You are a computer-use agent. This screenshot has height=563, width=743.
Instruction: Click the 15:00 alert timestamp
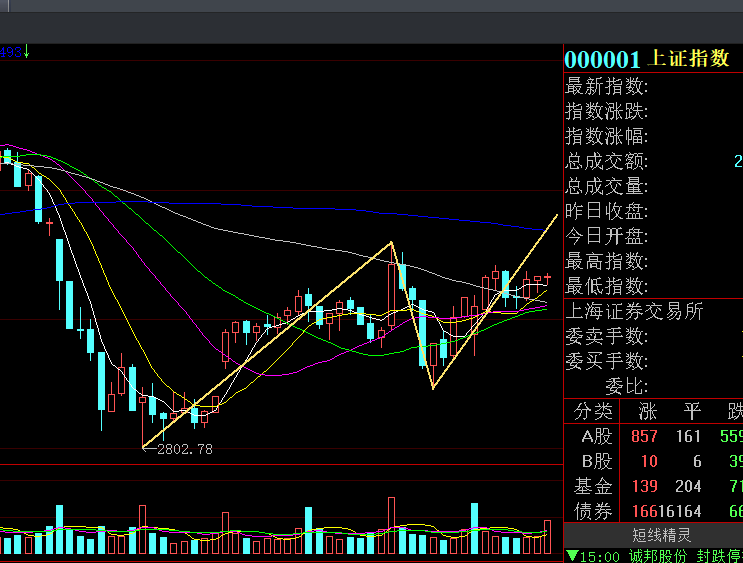pos(599,556)
